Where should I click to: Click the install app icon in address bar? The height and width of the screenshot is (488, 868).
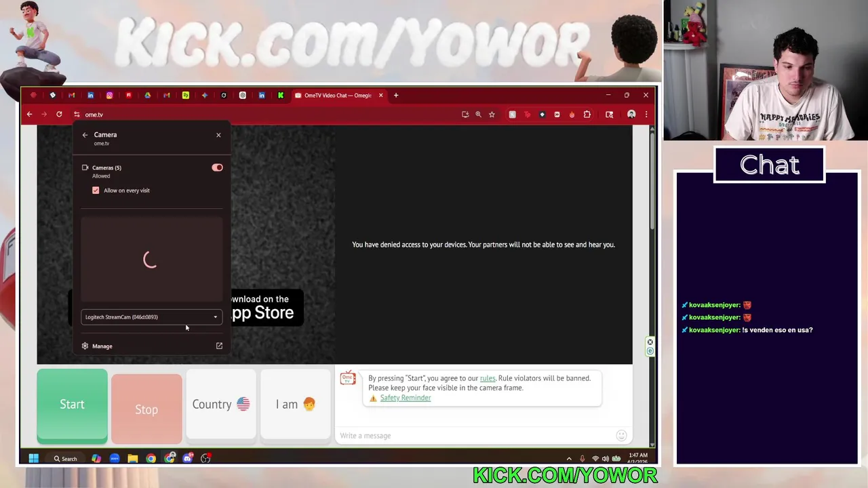tap(465, 115)
